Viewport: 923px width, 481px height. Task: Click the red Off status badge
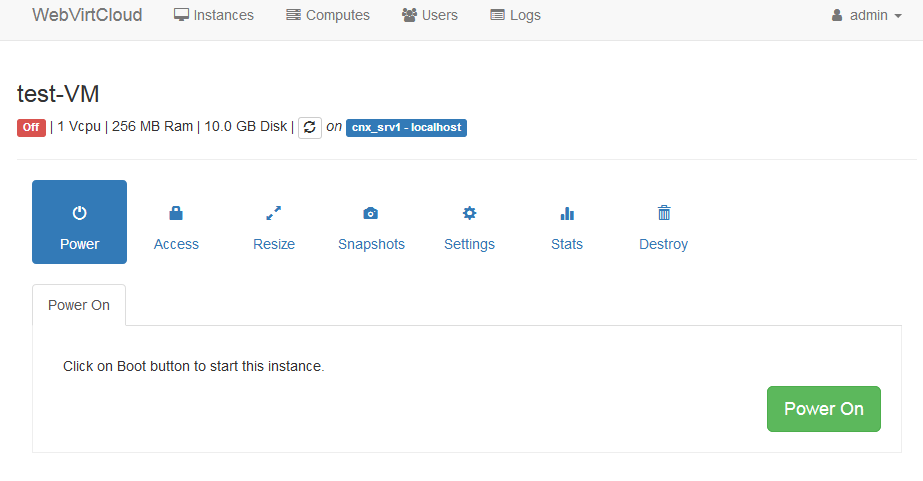pos(31,128)
